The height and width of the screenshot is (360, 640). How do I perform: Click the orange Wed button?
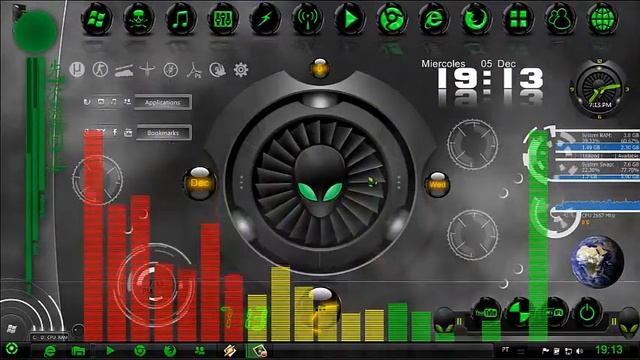pos(437,184)
